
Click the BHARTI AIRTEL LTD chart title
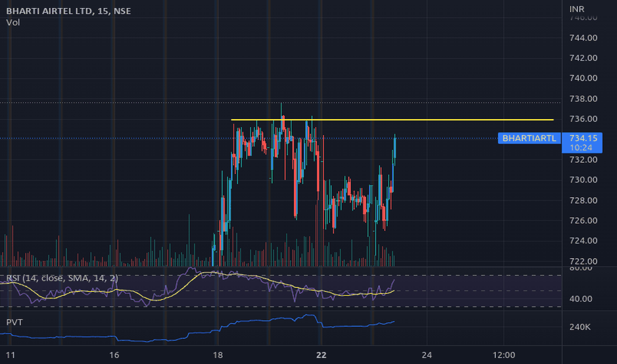click(x=68, y=11)
